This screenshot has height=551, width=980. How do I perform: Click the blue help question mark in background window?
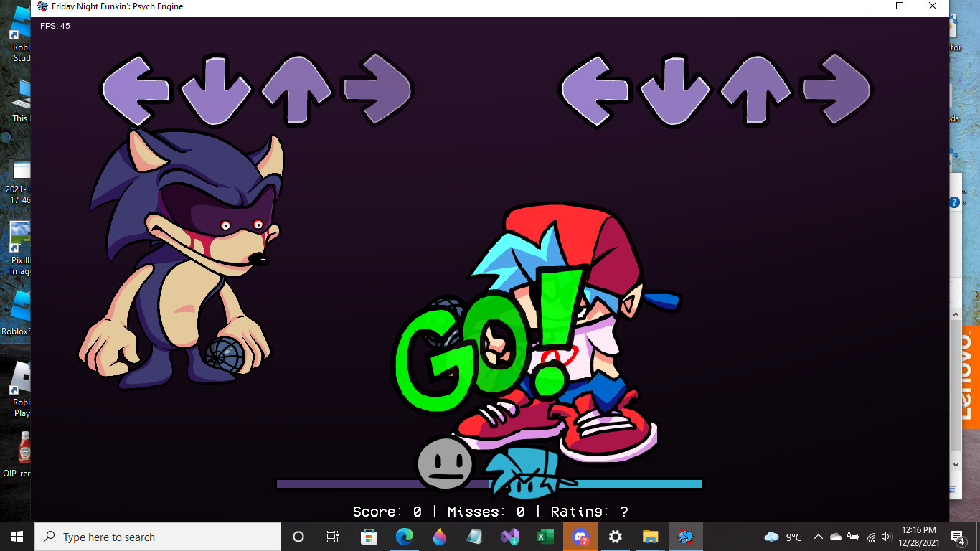click(x=954, y=202)
